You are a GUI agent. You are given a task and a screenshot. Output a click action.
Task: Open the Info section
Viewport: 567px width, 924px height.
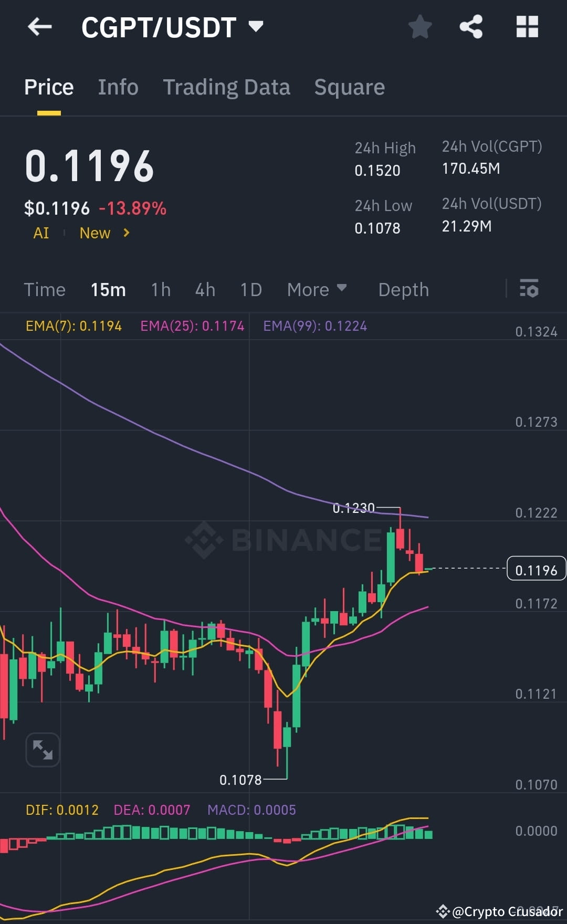[x=118, y=87]
